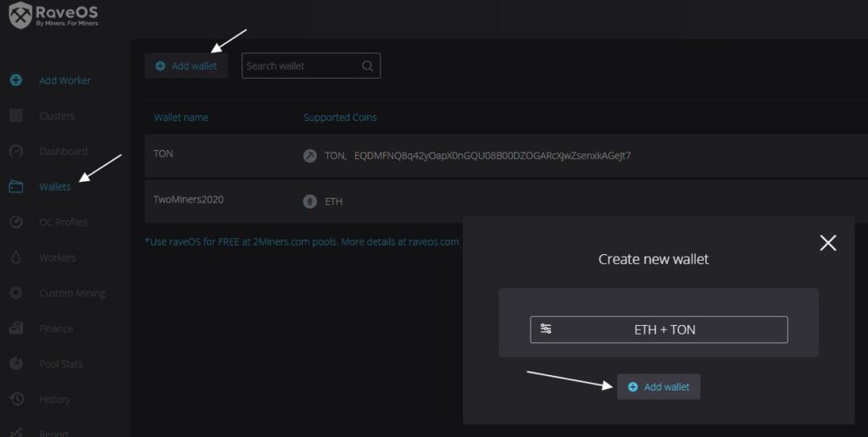Open the History menu item
Viewport: 868px width, 437px height.
pos(54,400)
